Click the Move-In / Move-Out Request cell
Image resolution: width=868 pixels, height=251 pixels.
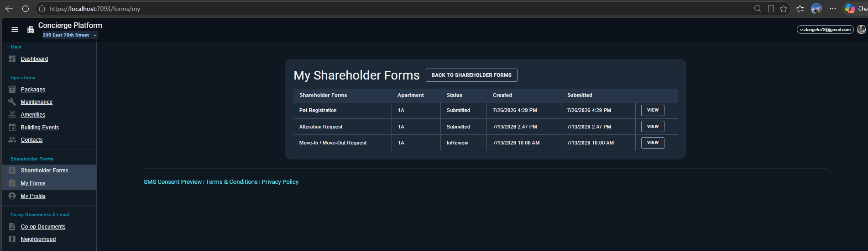[343, 143]
